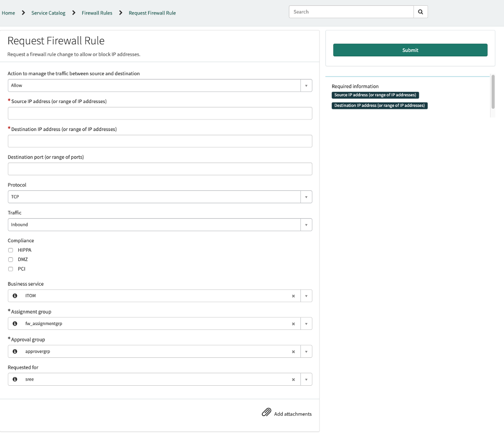504x445 pixels.
Task: Expand the Approval group dropdown arrow
Action: tap(306, 352)
